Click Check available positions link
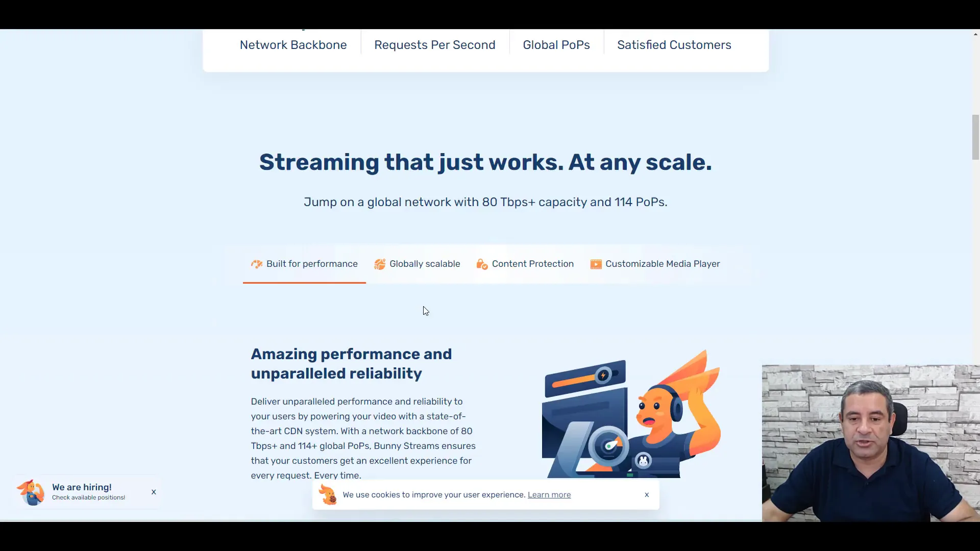980x551 pixels. (88, 497)
